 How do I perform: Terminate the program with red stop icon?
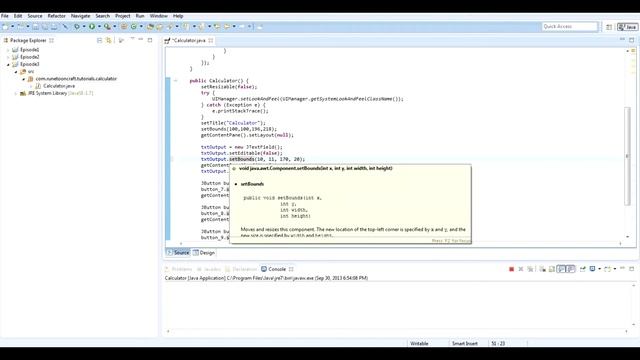coord(511,269)
